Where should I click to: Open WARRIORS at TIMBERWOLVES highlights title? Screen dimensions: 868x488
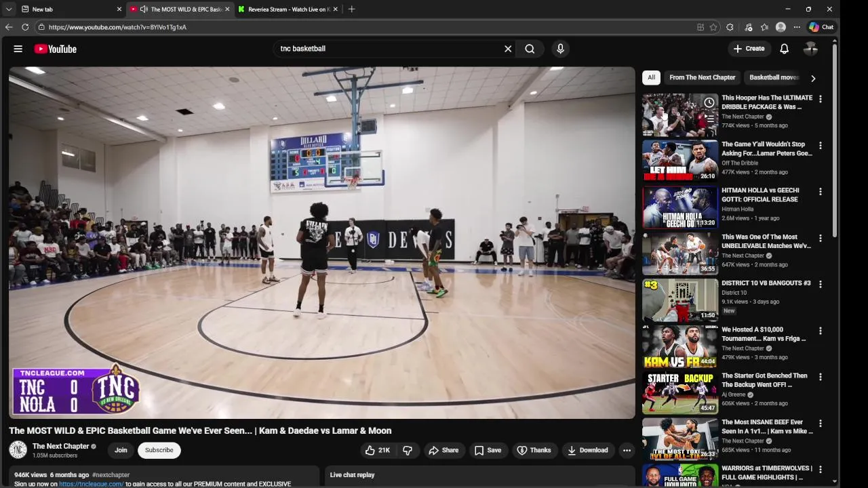pyautogui.click(x=767, y=473)
